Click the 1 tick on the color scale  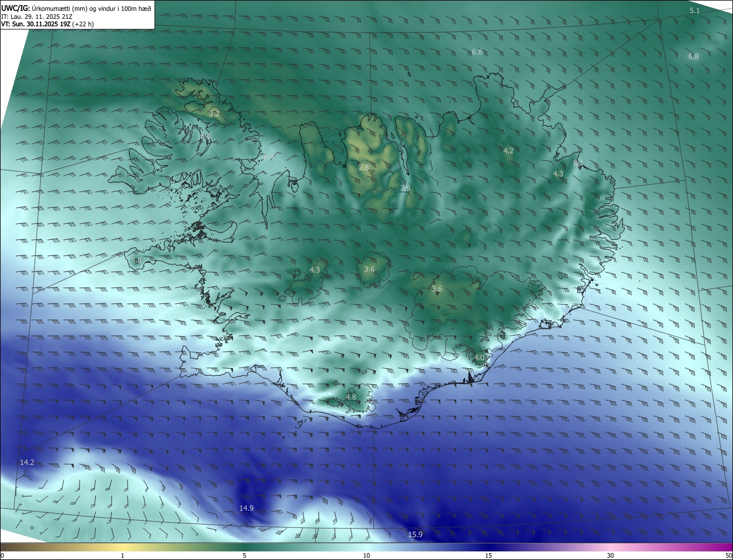point(123,555)
